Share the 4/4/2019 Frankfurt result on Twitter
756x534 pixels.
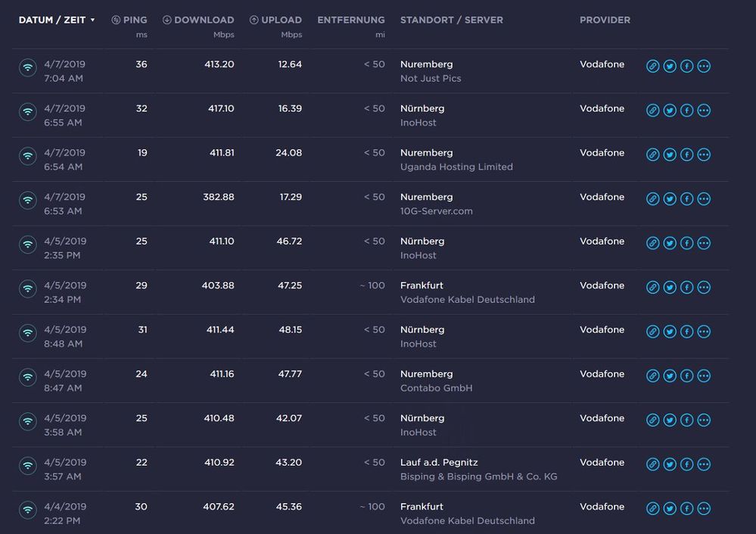click(x=670, y=508)
